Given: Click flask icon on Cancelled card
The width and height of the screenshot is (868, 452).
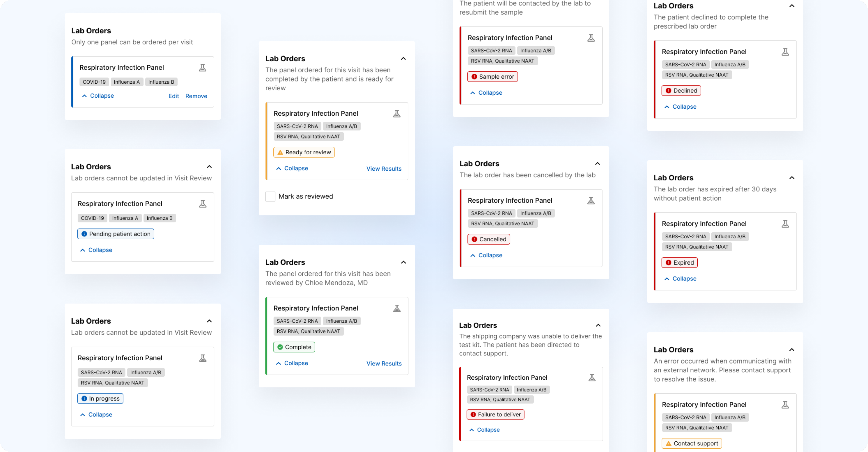Looking at the screenshot, I should coord(591,200).
